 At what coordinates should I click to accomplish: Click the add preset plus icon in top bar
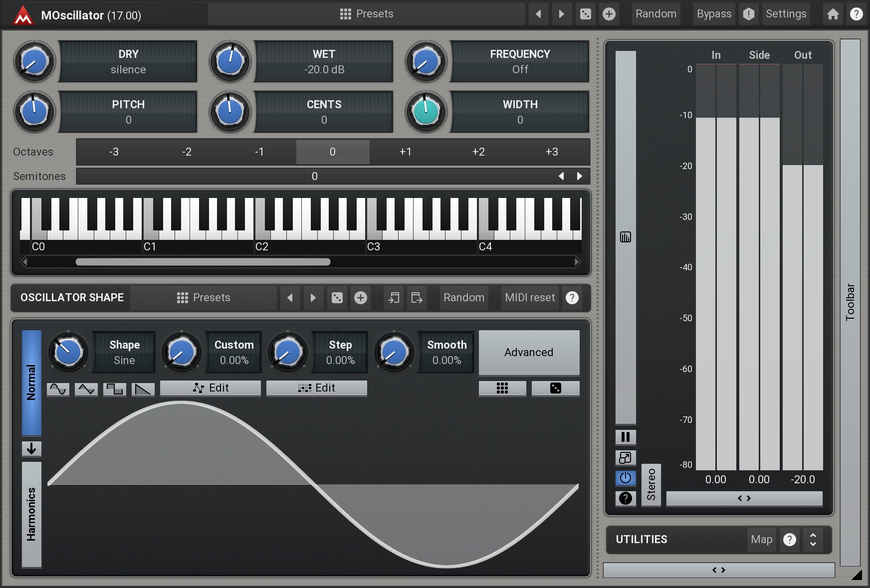pos(609,14)
